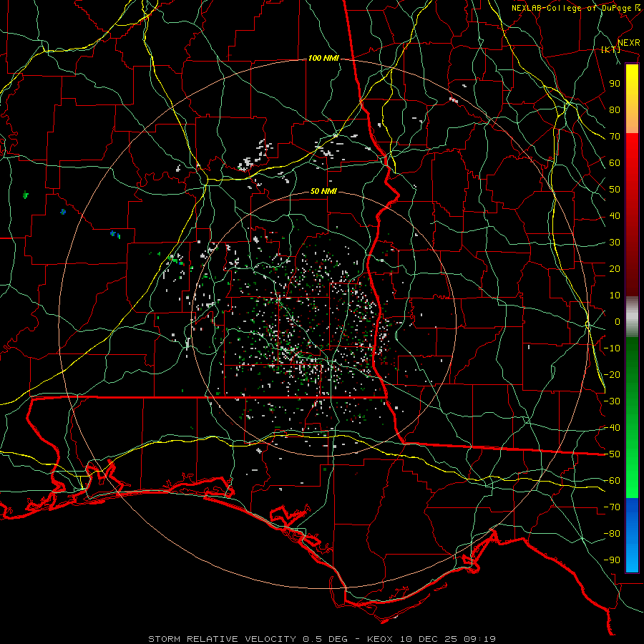This screenshot has height=644, width=644.
Task: Select the 70 kt label on the scale
Action: click(615, 137)
